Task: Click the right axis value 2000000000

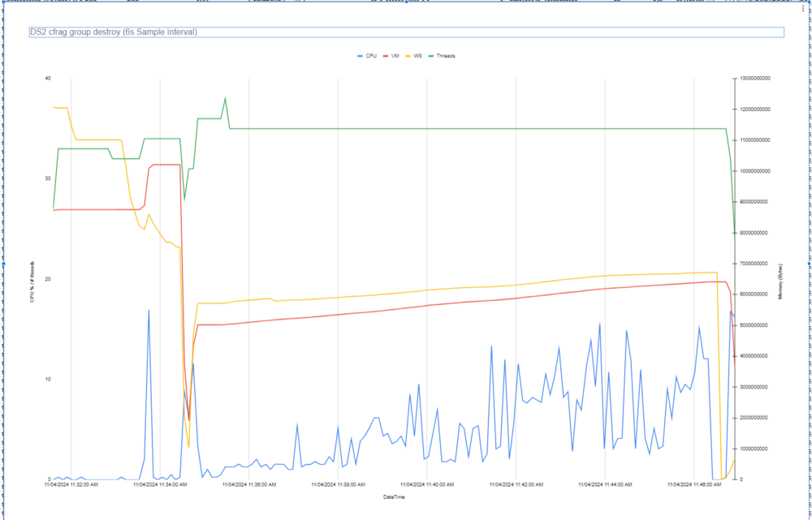Action: click(x=754, y=418)
